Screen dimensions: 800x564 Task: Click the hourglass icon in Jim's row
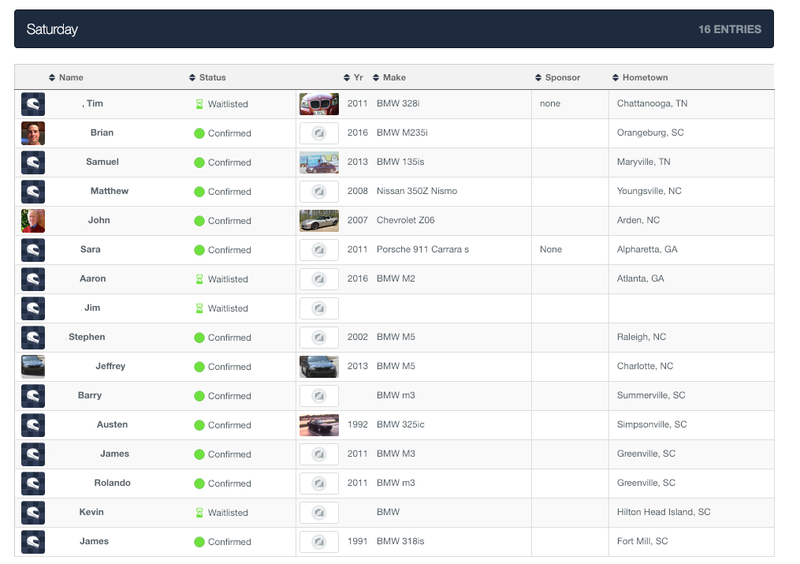(199, 308)
